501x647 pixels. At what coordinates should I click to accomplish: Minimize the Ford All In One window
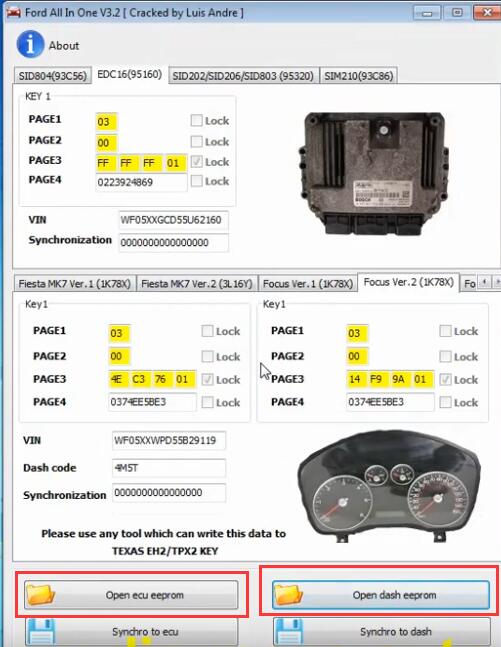pyautogui.click(x=427, y=12)
